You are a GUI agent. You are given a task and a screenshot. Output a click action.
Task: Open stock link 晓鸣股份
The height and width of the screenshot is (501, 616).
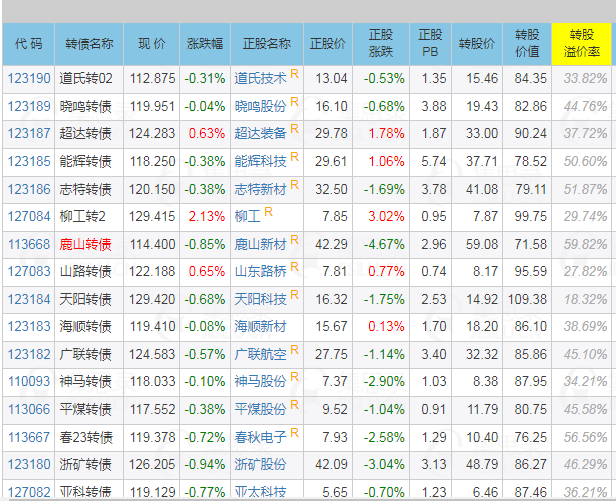point(260,106)
